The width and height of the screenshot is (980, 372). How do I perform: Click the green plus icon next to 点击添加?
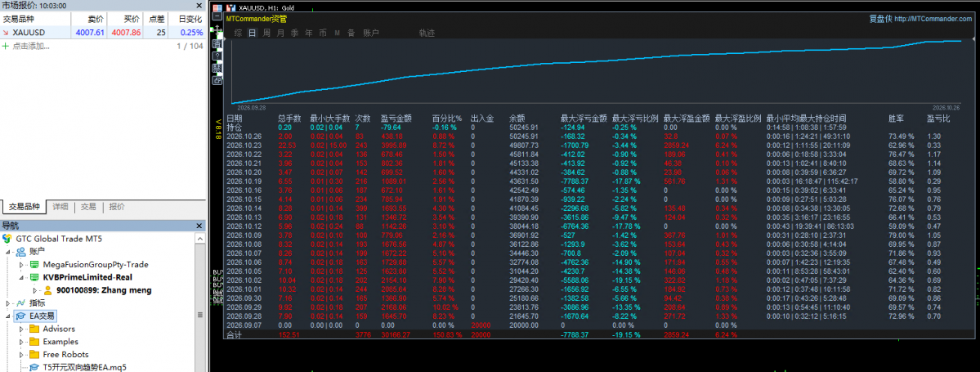tap(7, 46)
